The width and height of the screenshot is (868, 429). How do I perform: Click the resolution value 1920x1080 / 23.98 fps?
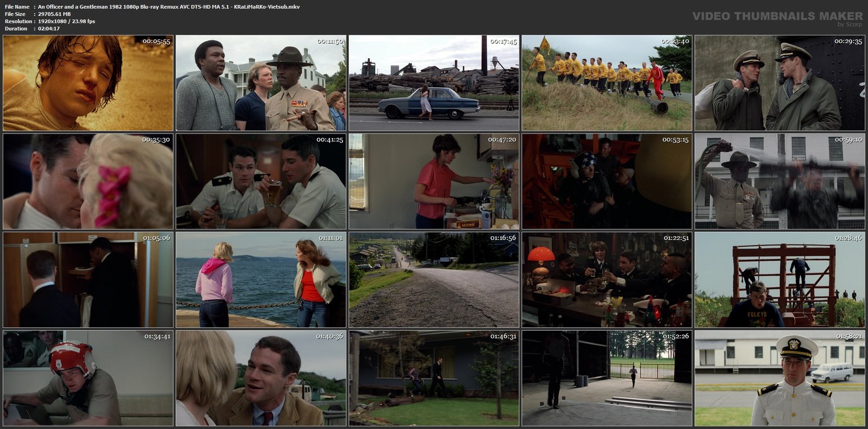pyautogui.click(x=66, y=21)
